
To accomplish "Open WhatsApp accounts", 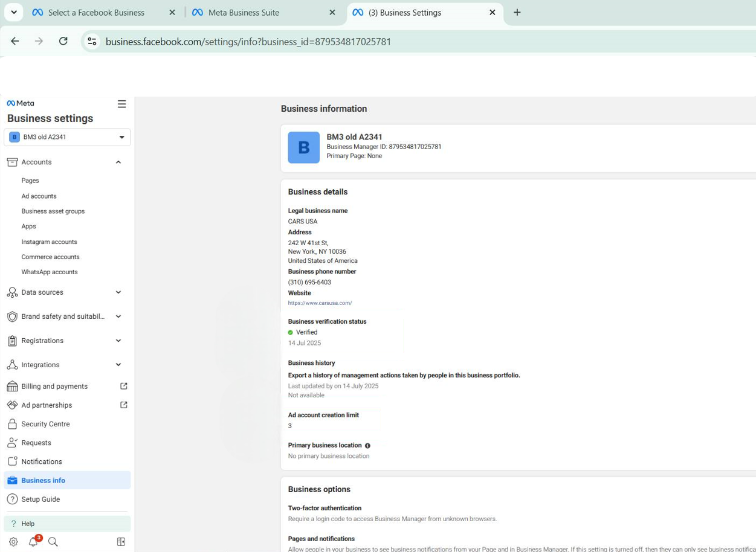I will coord(50,272).
